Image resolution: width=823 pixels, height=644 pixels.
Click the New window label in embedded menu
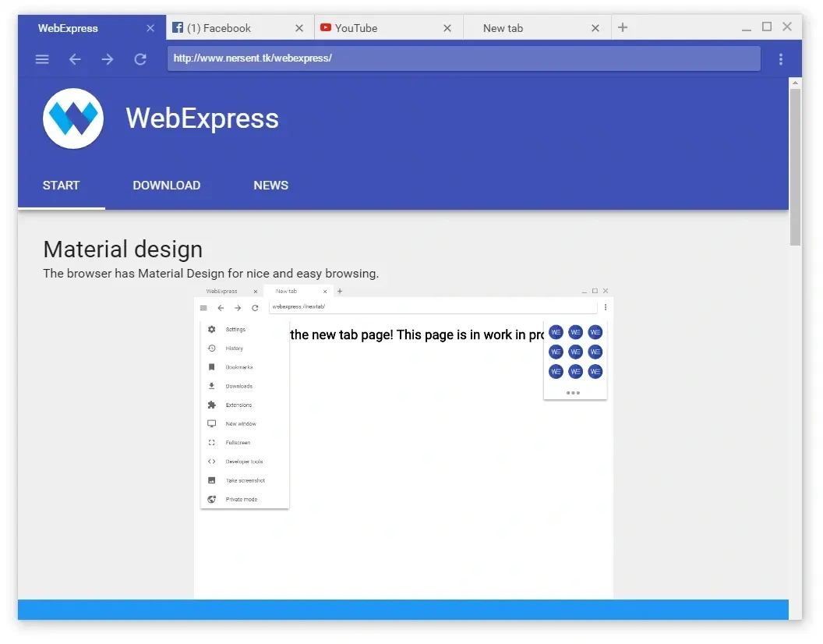[x=240, y=424]
